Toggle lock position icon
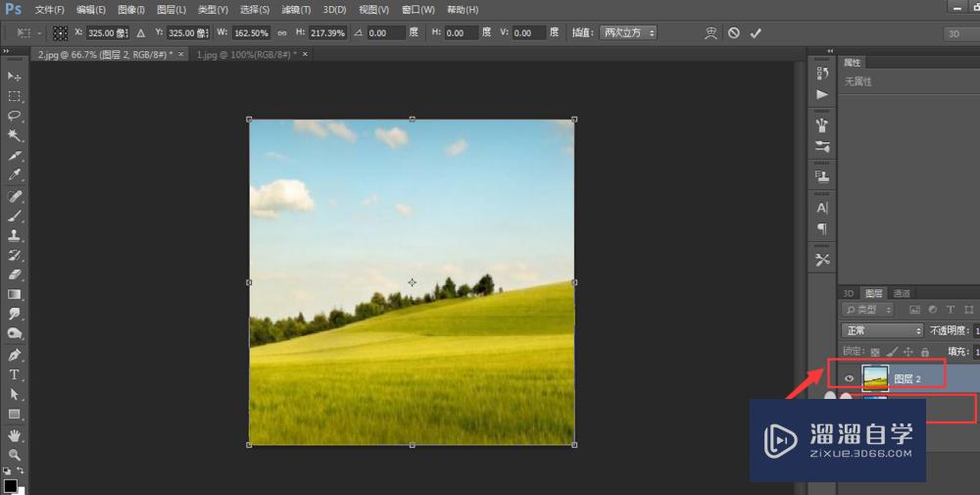 [x=908, y=352]
